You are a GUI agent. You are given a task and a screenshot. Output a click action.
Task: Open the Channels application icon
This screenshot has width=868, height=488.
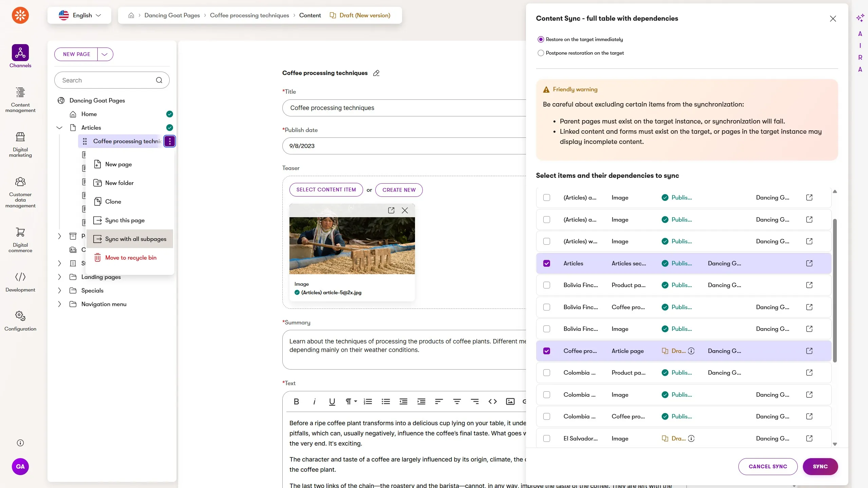pos(20,53)
